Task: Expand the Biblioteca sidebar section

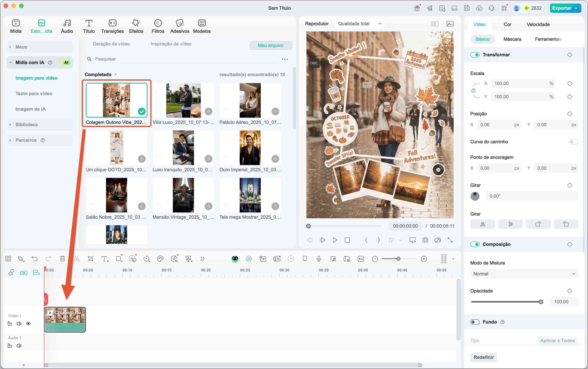Action: point(26,125)
